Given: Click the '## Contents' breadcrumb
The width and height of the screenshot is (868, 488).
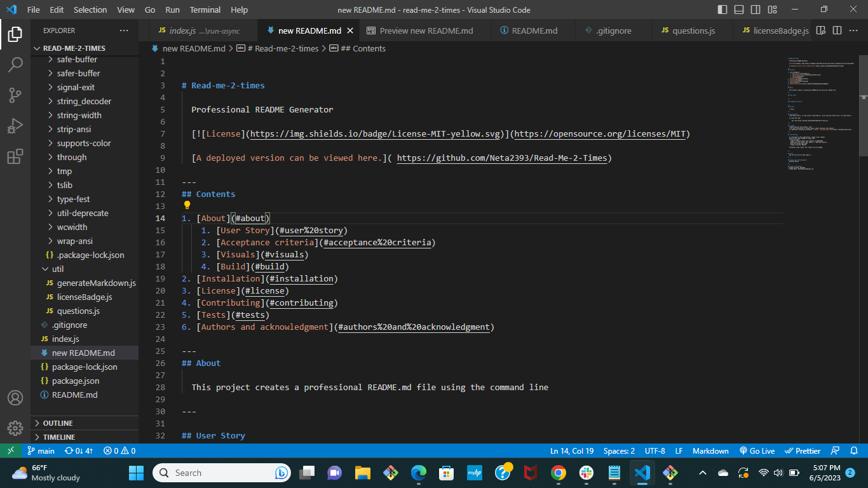Looking at the screenshot, I should coord(357,48).
